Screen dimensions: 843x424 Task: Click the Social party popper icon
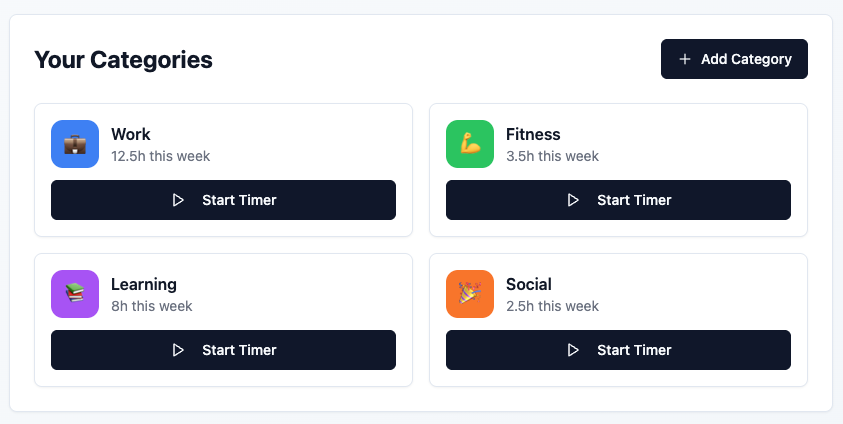click(470, 294)
